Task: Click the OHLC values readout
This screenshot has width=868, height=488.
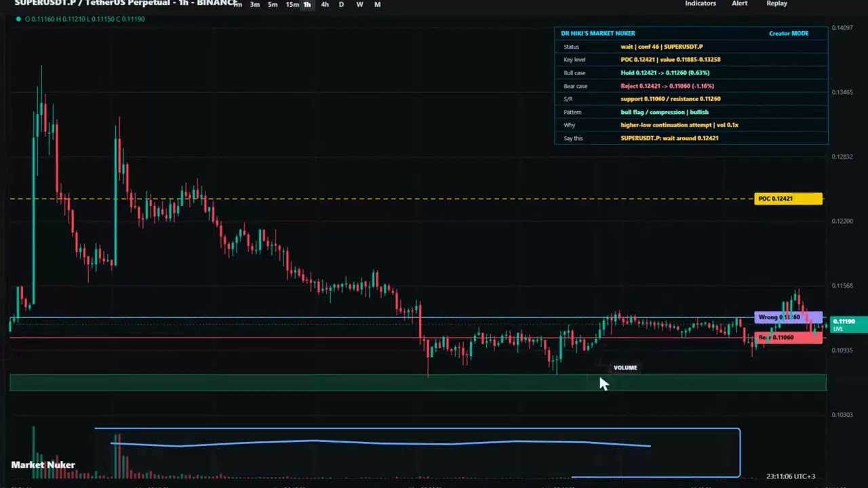Action: point(85,19)
